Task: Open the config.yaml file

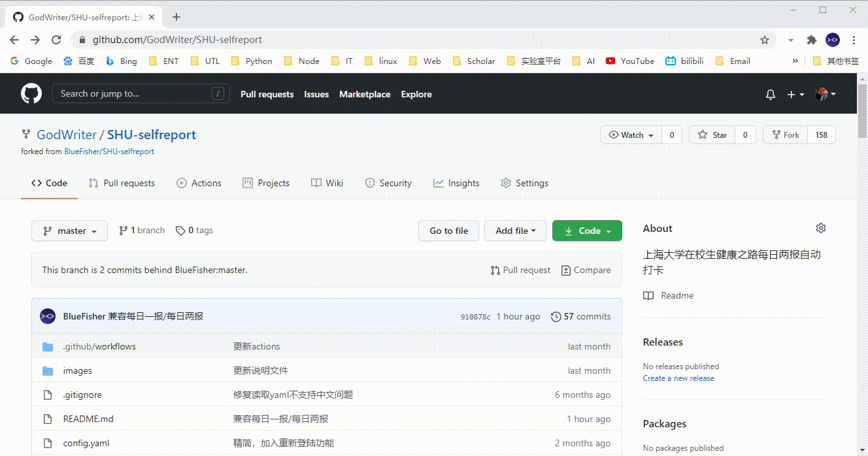Action: point(86,443)
